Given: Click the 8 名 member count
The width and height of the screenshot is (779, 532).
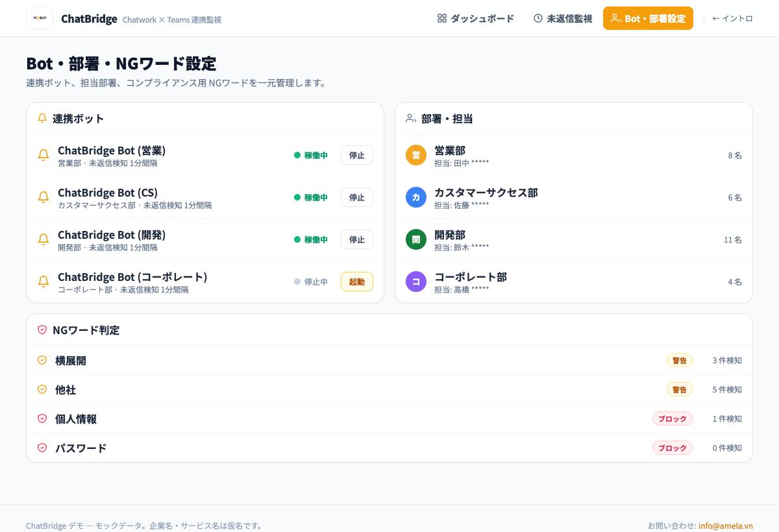Looking at the screenshot, I should point(735,155).
